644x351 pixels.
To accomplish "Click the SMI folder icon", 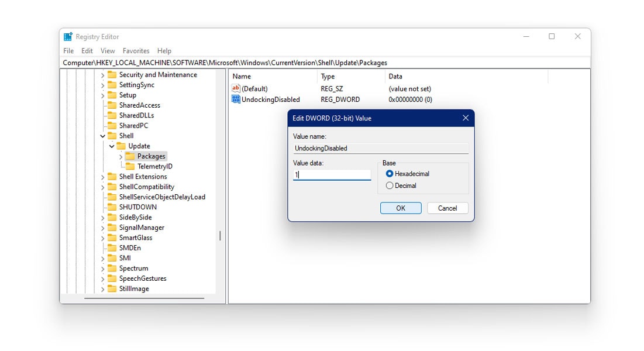I will point(112,258).
